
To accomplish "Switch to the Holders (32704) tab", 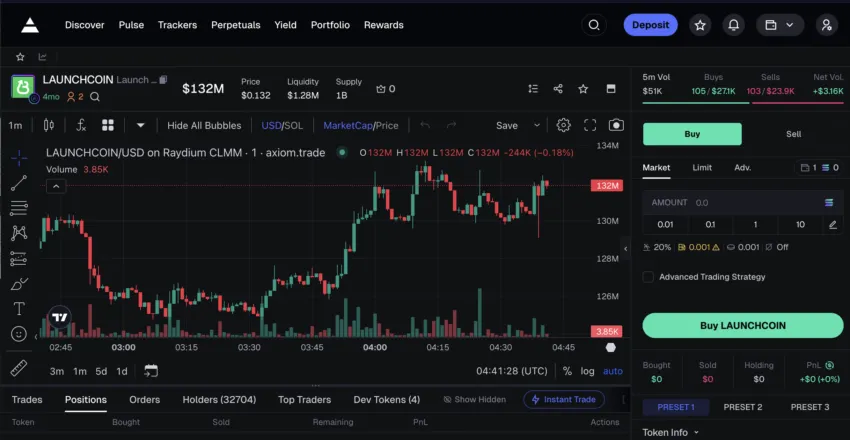I will (x=219, y=399).
